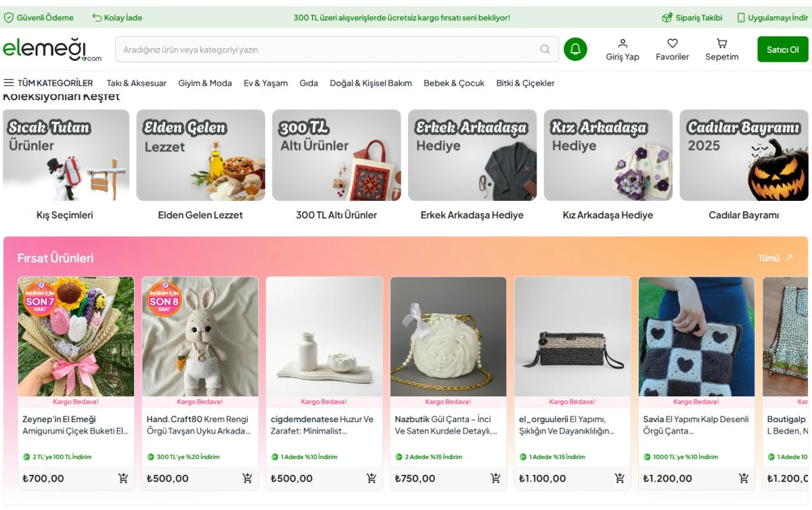Open the Bebek & Çocuk category
The width and height of the screenshot is (812, 510).
point(454,83)
